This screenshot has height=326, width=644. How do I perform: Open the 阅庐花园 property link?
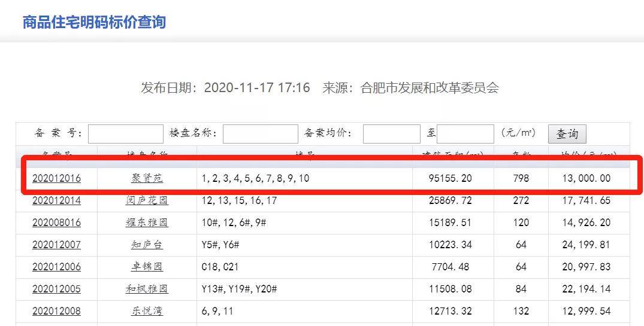point(147,200)
